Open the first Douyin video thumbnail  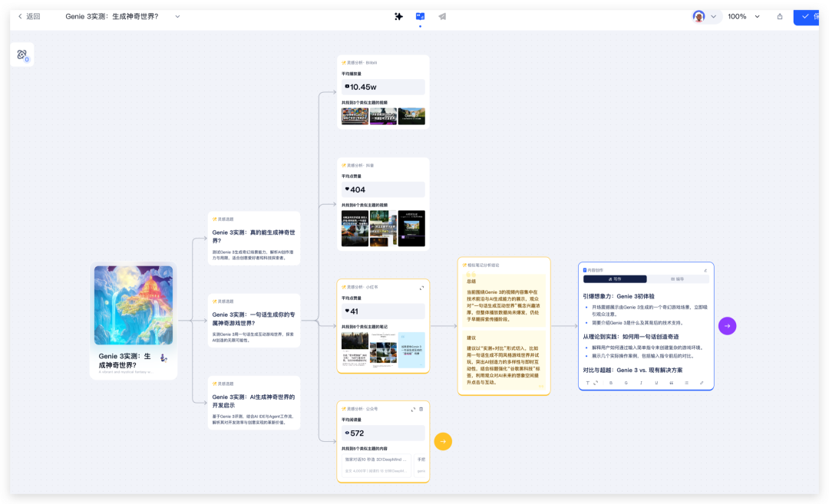click(355, 229)
